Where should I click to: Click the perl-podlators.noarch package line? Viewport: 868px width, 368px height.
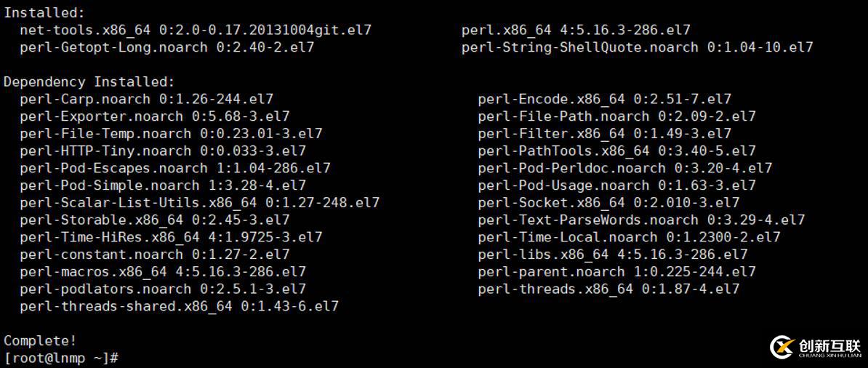point(163,289)
